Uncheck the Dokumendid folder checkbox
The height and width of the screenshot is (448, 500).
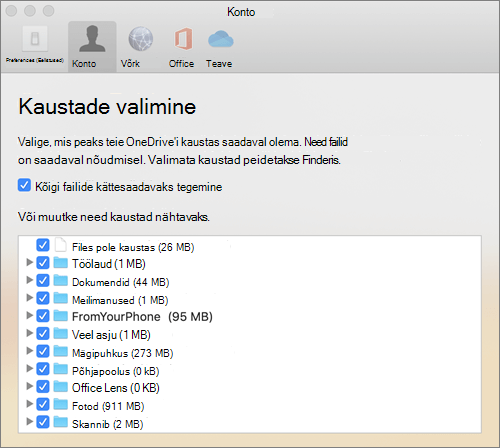[x=43, y=280]
